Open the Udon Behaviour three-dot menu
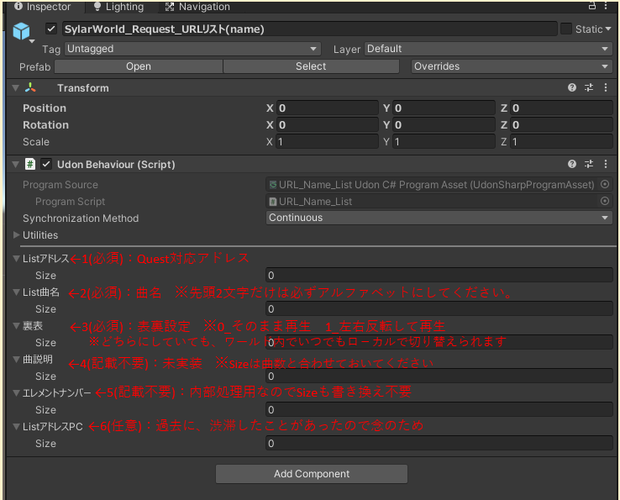Image resolution: width=620 pixels, height=500 pixels. [605, 164]
